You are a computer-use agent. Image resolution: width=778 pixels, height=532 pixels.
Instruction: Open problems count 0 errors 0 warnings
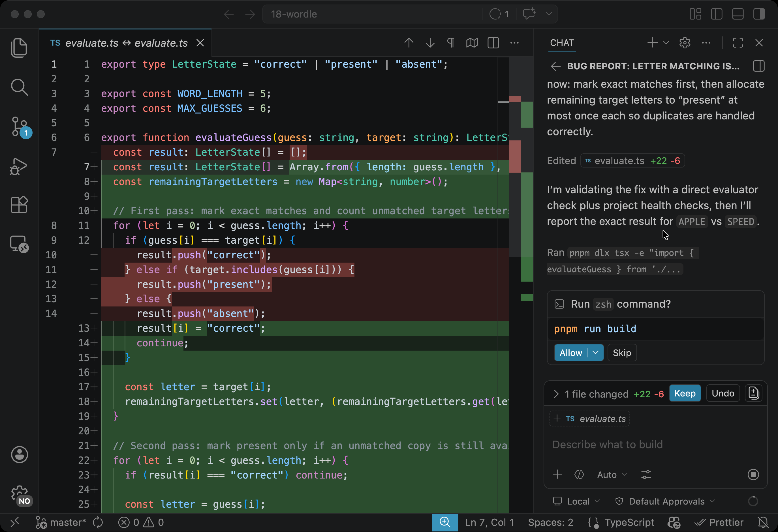click(141, 522)
